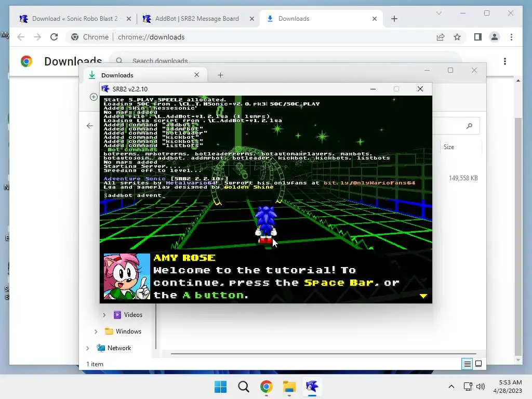Open Chrome side panel
The width and height of the screenshot is (532, 399).
pos(478,37)
